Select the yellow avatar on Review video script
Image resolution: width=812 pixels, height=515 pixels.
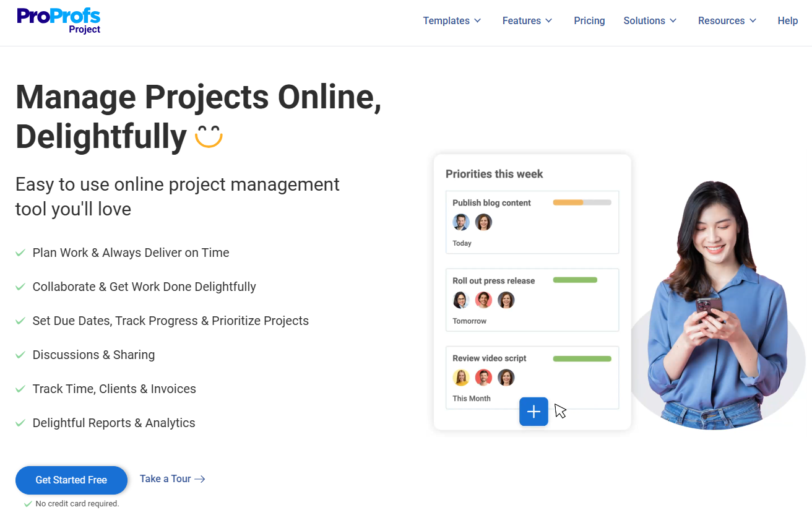pos(460,377)
